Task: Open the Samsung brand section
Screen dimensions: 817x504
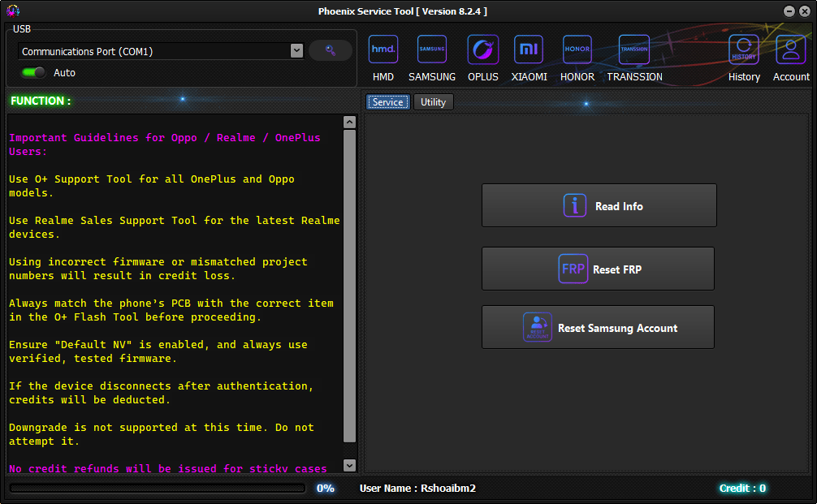Action: coord(432,50)
